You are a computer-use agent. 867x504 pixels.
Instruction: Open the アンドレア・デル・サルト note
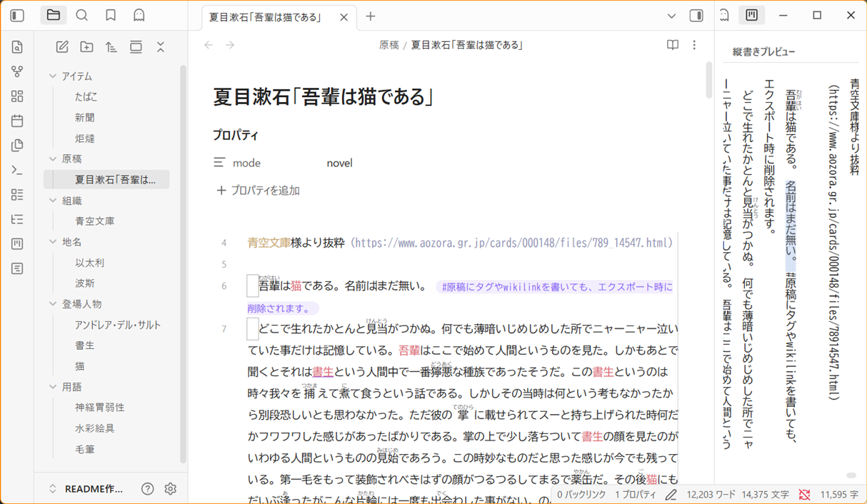tap(118, 325)
